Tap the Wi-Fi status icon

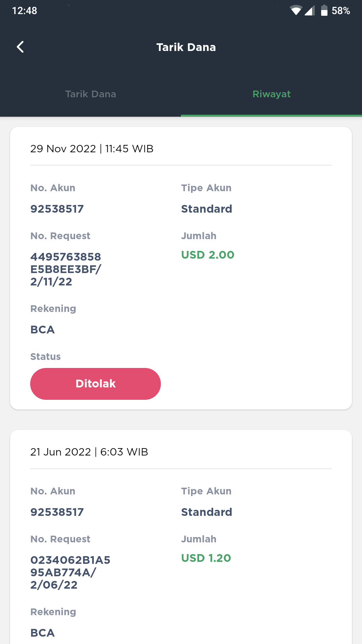tap(296, 11)
